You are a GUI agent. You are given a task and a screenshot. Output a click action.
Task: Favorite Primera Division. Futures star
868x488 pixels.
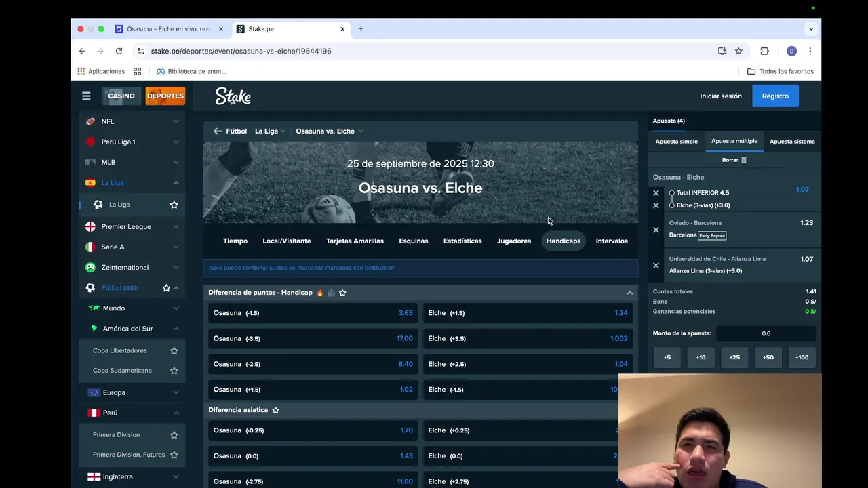click(x=174, y=455)
